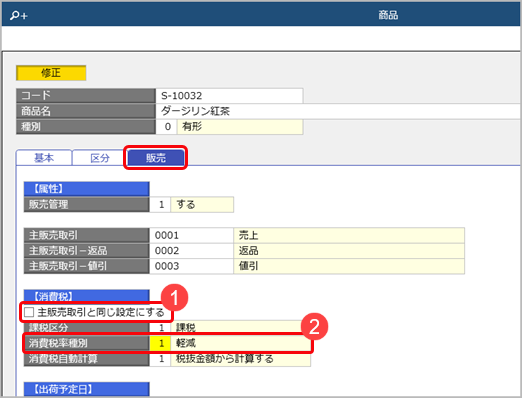Viewport: 522px width, 398px height.
Task: Click the 売上 transaction name
Action: [x=349, y=235]
